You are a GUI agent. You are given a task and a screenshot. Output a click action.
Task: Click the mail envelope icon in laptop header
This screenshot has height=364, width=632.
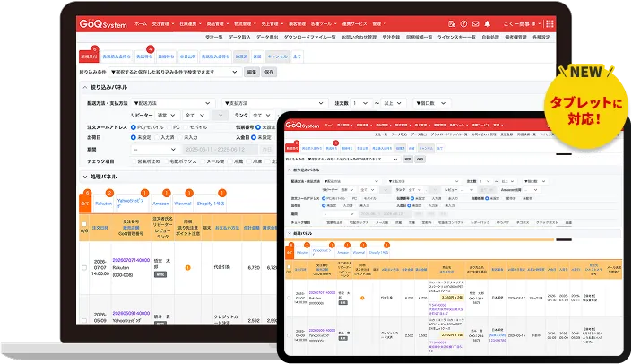(474, 24)
